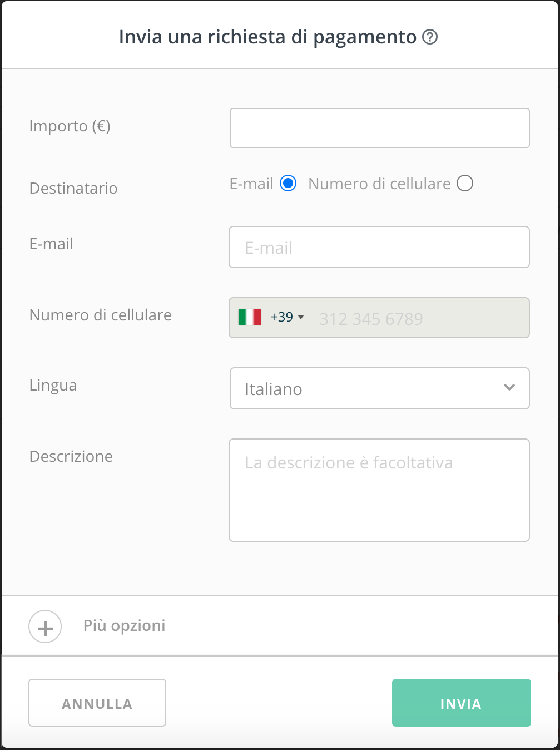Click the small arrow next to +39

point(301,317)
